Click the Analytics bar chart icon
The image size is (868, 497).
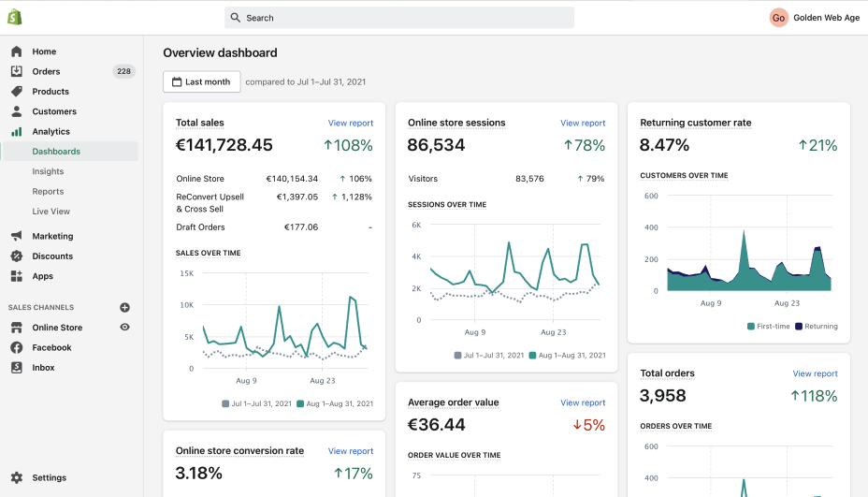pos(17,131)
